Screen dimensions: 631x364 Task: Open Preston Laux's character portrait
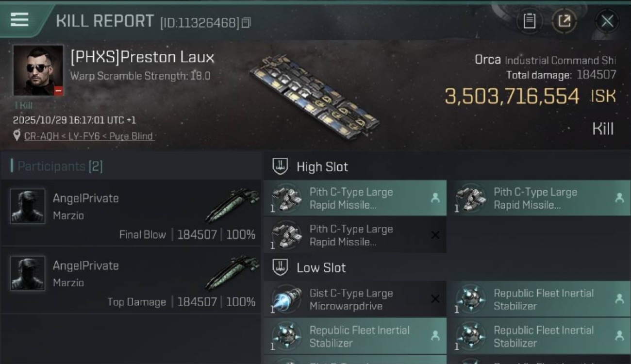38,70
